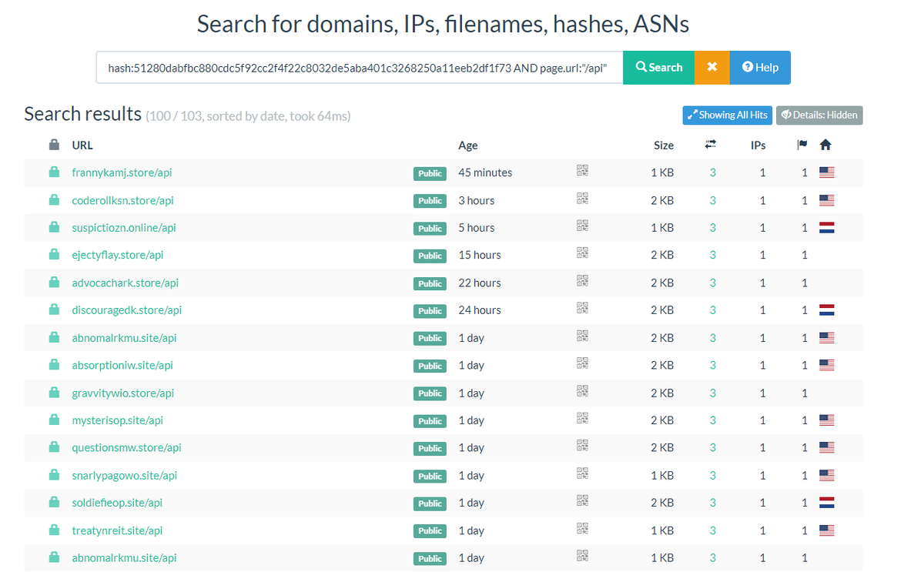Viewport: 924px width, 572px height.
Task: Click lock icon in the coderollksn.store row
Action: 54,200
